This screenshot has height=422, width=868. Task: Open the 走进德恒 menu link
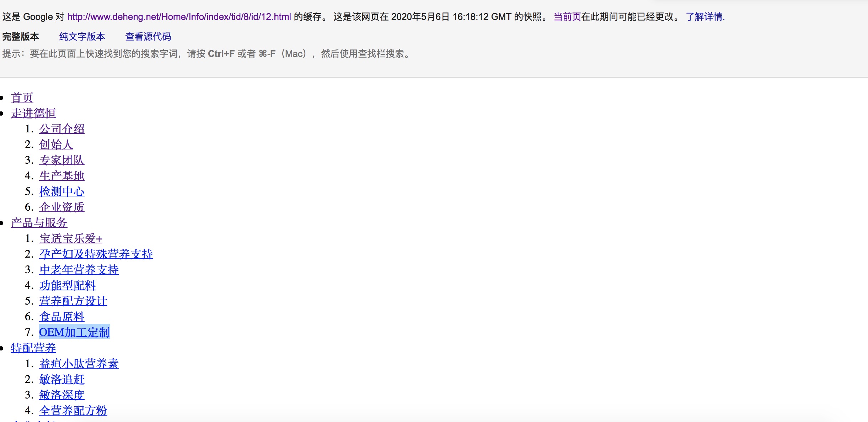(x=33, y=113)
